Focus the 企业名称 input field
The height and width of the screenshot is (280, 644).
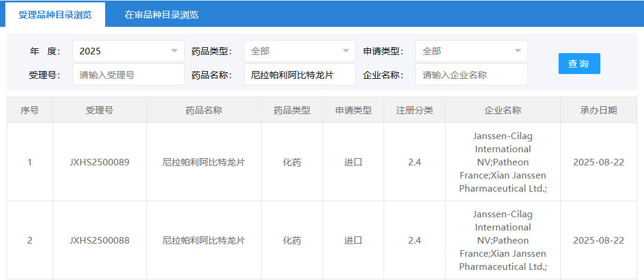[471, 75]
